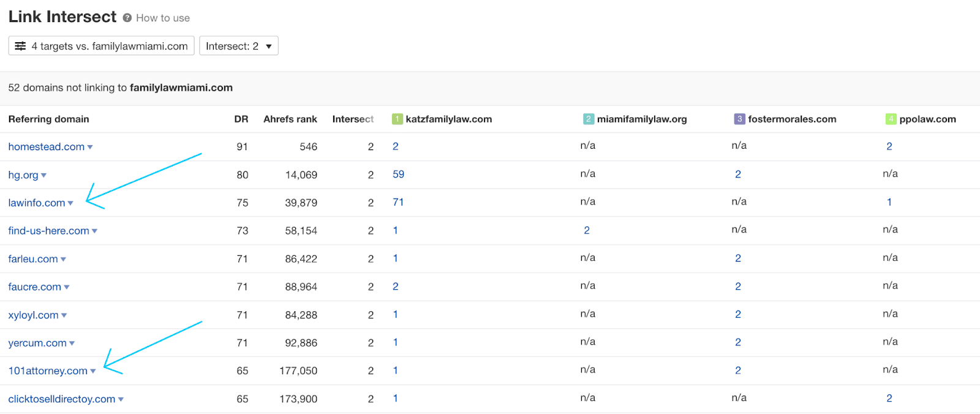Screen dimensions: 980x414
Task: Sort by the Referring domain column
Action: tap(49, 119)
